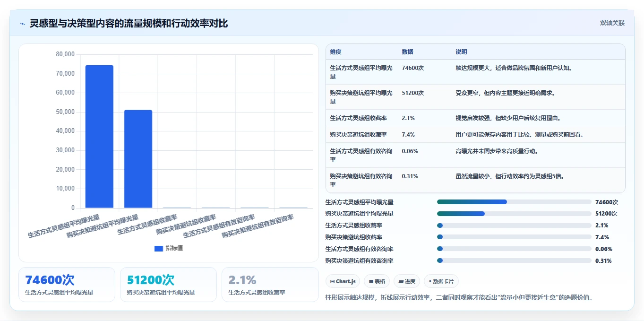Image resolution: width=644 pixels, height=321 pixels.
Task: Click the 购买决策避坑组收藏率 progress bar
Action: coord(514,237)
